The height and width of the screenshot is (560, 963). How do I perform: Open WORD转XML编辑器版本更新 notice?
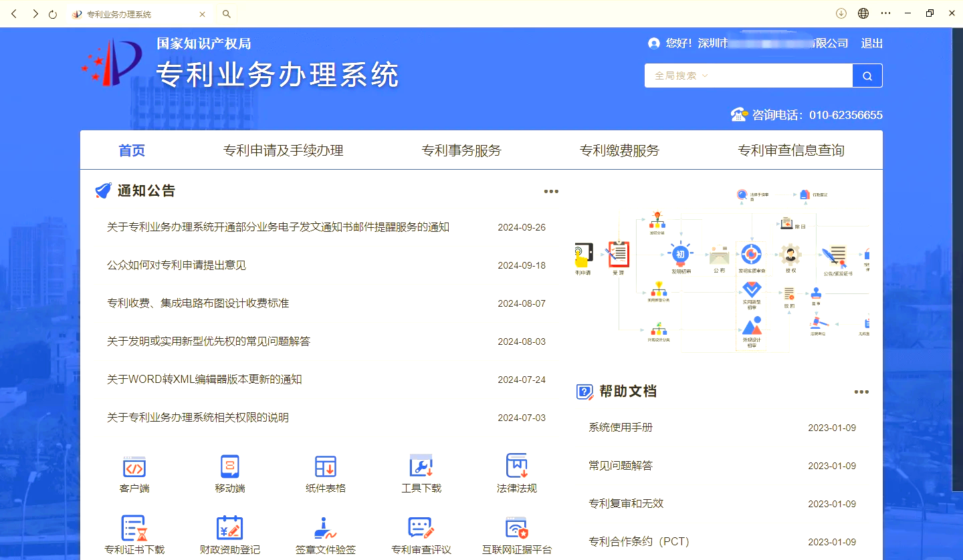coord(205,380)
